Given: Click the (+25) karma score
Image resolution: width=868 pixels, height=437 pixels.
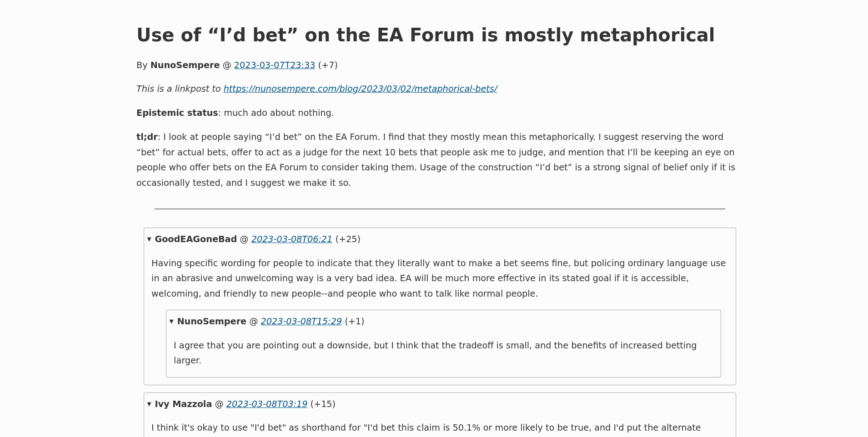Looking at the screenshot, I should click(x=348, y=239).
